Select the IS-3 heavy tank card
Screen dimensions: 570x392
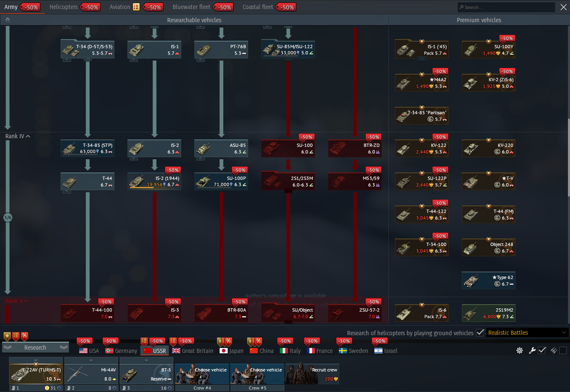pyautogui.click(x=155, y=313)
